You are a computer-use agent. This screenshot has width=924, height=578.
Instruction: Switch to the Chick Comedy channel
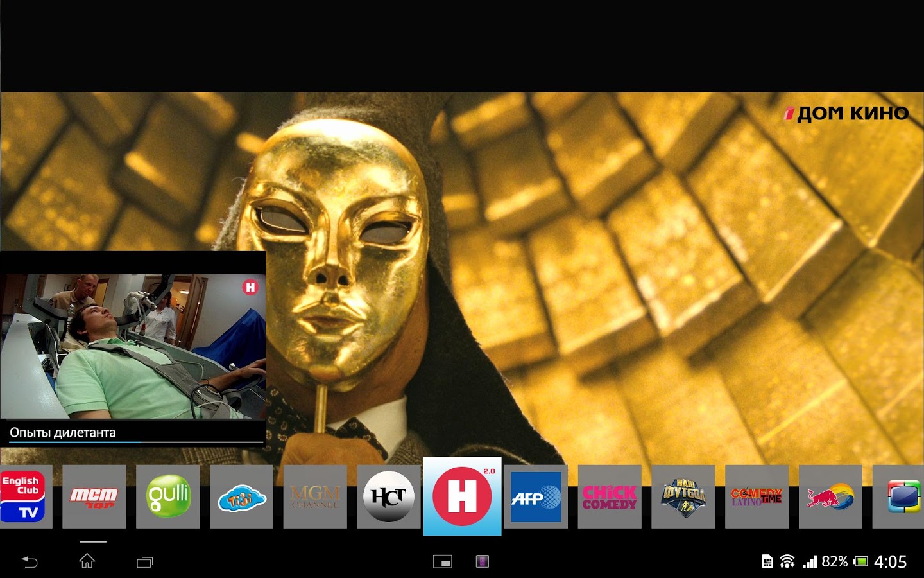610,496
